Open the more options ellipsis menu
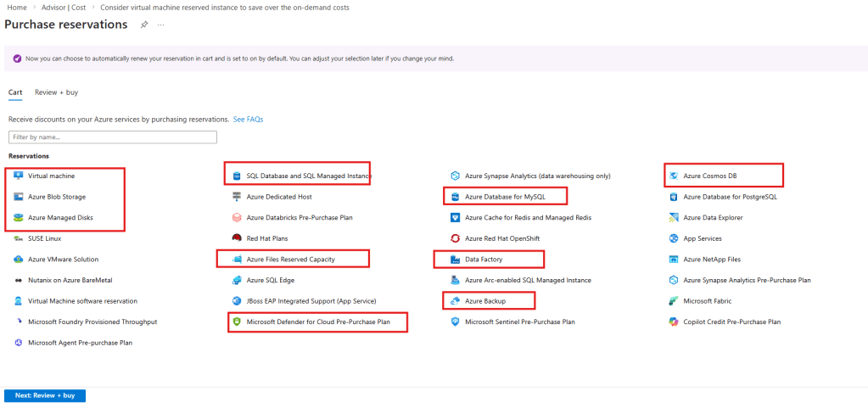The height and width of the screenshot is (408, 868). (161, 25)
